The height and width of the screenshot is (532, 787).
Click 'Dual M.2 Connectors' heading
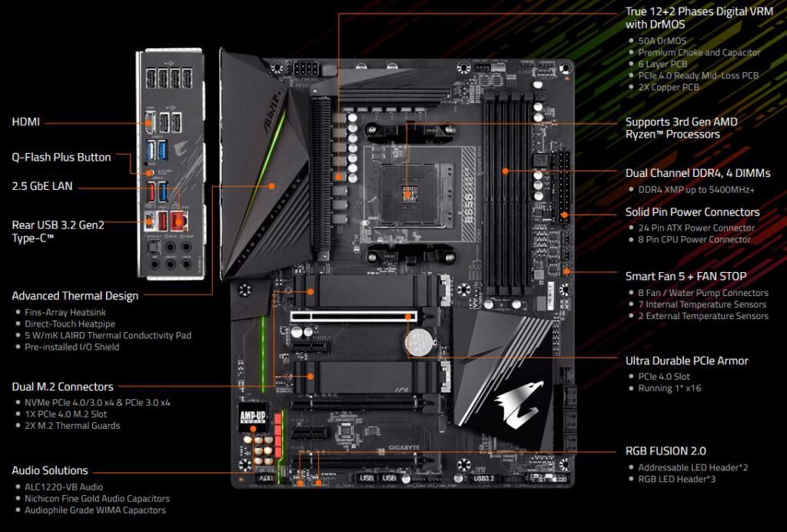click(63, 387)
